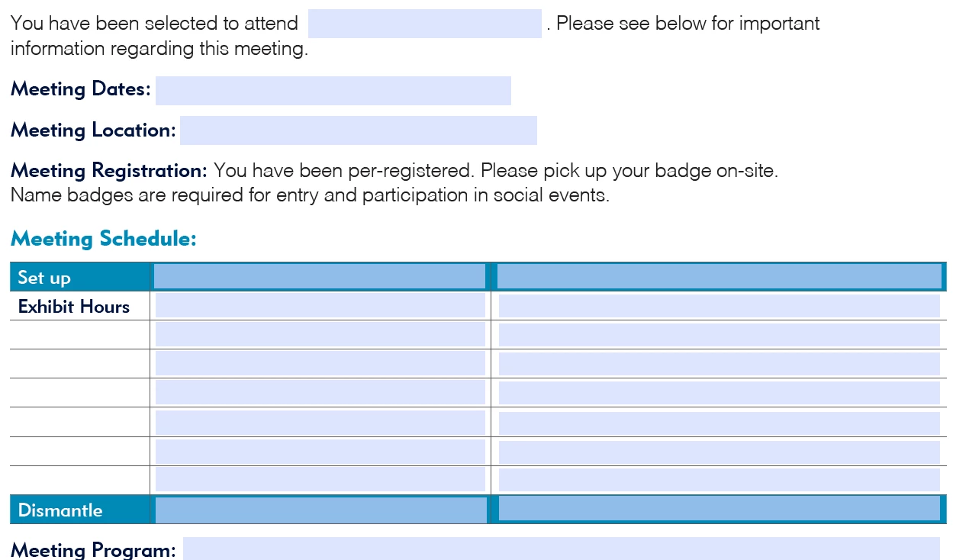Click left field two rows above Dismantle
The height and width of the screenshot is (560, 969).
(x=320, y=452)
